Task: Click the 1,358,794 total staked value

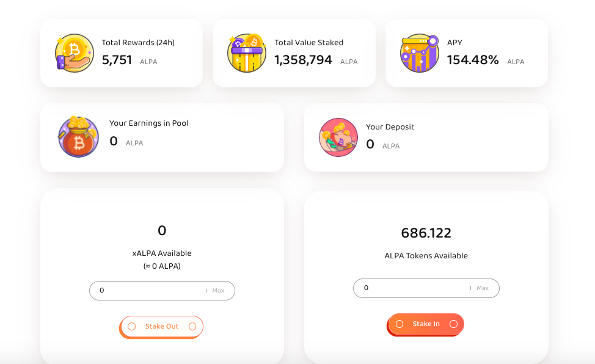Action: (x=303, y=60)
